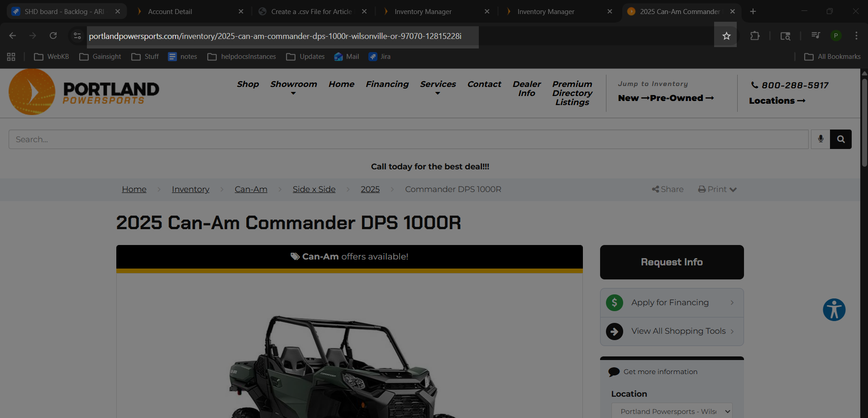Open site information icon in address bar
Screen dimensions: 868x418
click(77, 36)
